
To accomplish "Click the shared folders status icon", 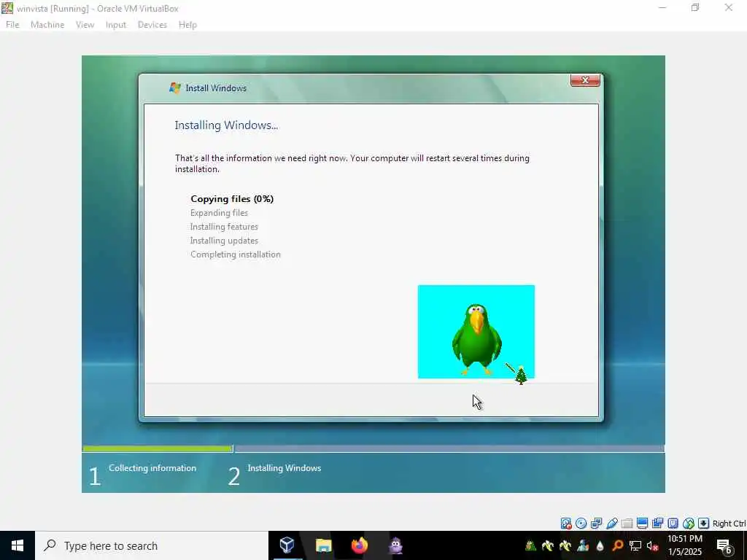I will [627, 524].
